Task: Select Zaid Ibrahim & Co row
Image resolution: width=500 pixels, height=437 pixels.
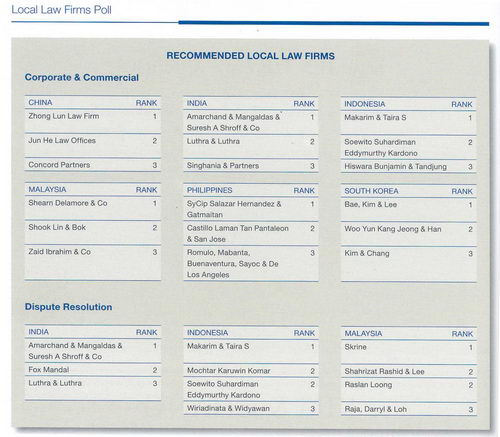Action: pos(92,263)
